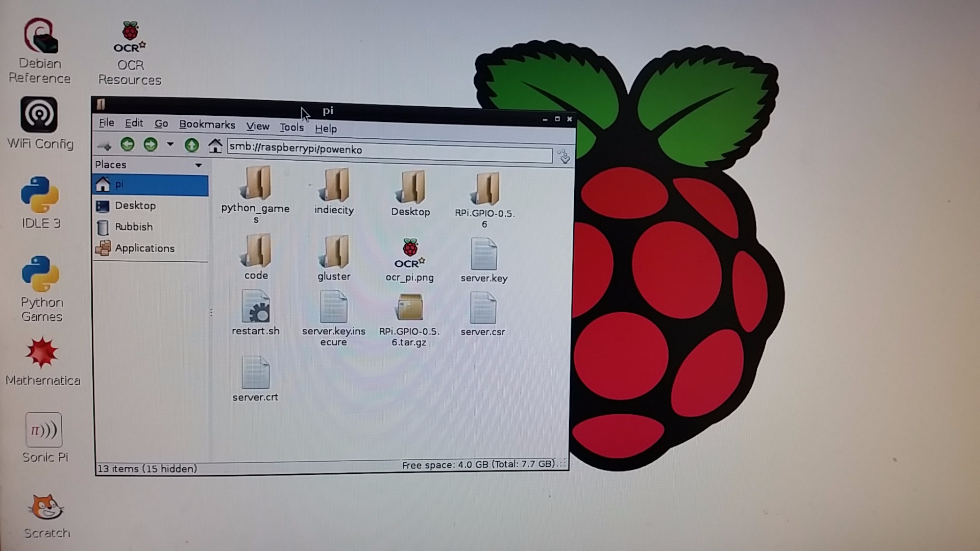
Task: Click inside the smb://raspberrypi/powenko address bar
Action: pos(388,149)
